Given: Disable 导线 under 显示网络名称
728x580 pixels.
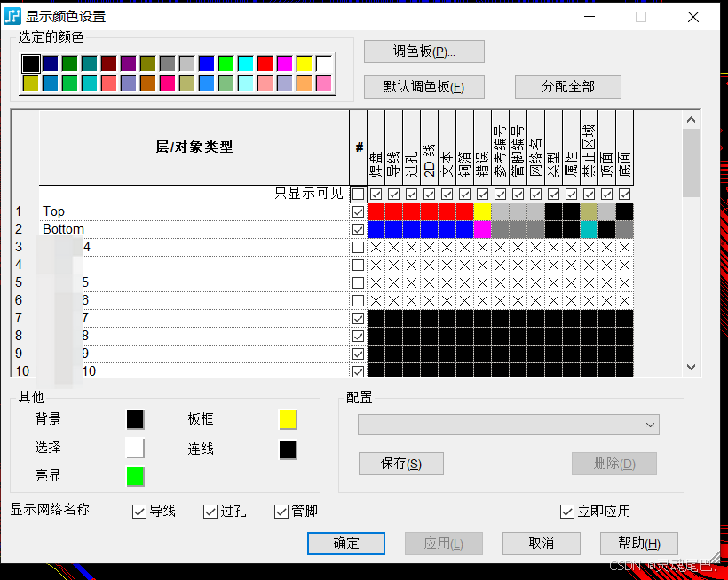Looking at the screenshot, I should [139, 511].
